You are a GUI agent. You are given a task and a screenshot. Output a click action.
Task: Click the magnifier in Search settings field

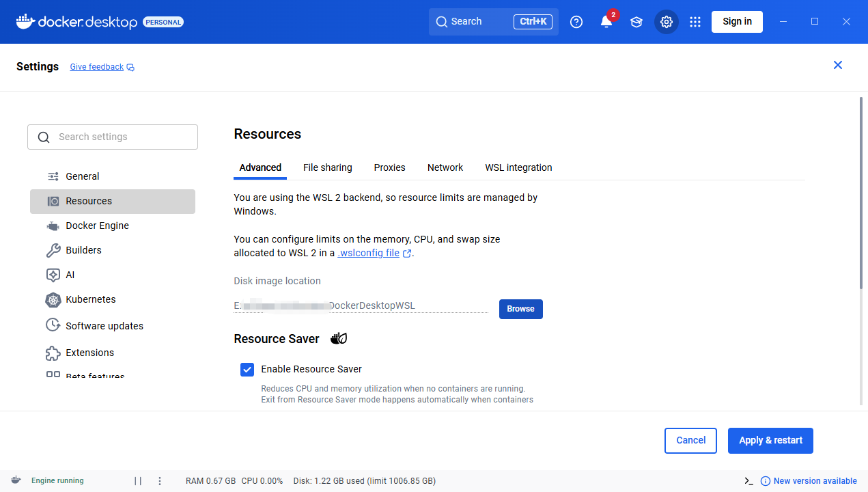[x=44, y=137]
